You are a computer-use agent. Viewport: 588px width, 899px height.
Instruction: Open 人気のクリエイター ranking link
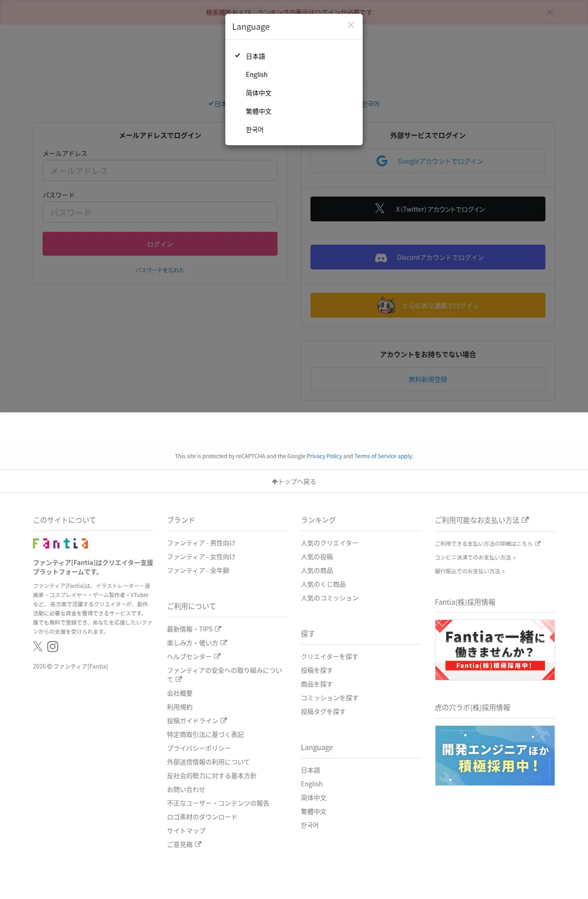pyautogui.click(x=330, y=543)
